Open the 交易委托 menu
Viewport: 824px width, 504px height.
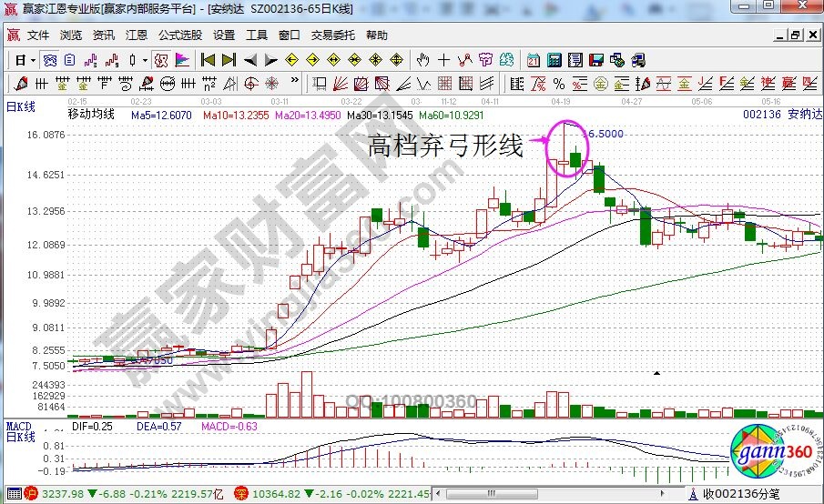click(x=333, y=35)
